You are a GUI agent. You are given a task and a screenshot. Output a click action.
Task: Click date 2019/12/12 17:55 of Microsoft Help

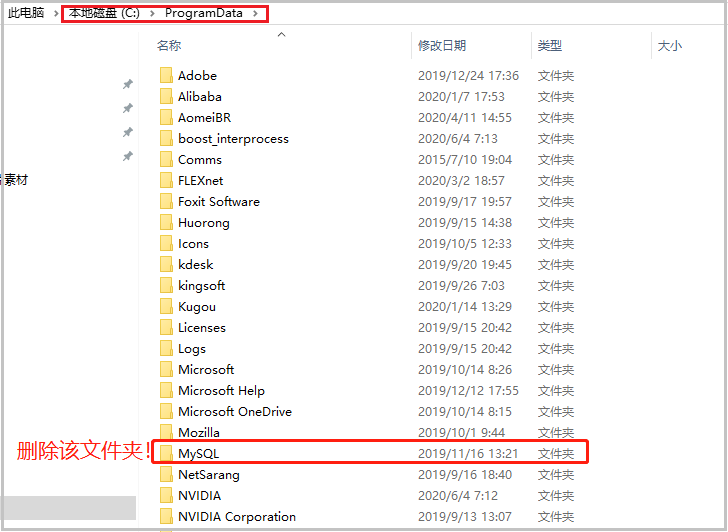pyautogui.click(x=468, y=390)
